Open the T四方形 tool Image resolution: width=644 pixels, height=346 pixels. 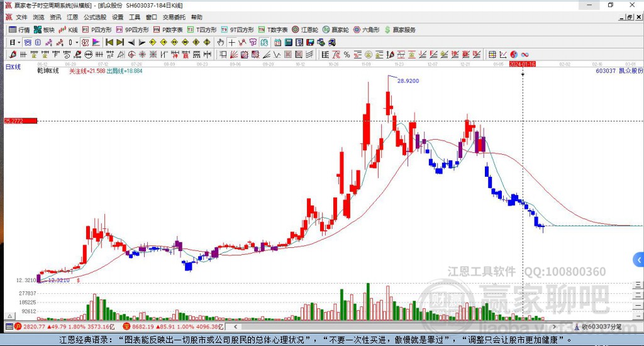(202, 30)
